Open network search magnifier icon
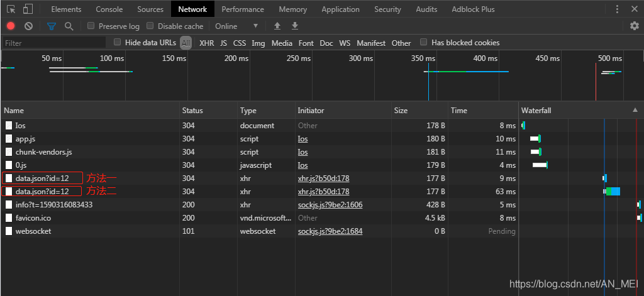The image size is (644, 296). click(69, 26)
